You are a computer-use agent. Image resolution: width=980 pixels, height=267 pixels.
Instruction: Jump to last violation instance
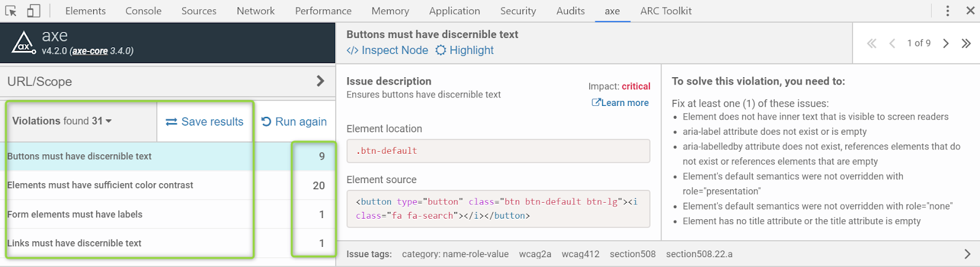click(x=966, y=43)
